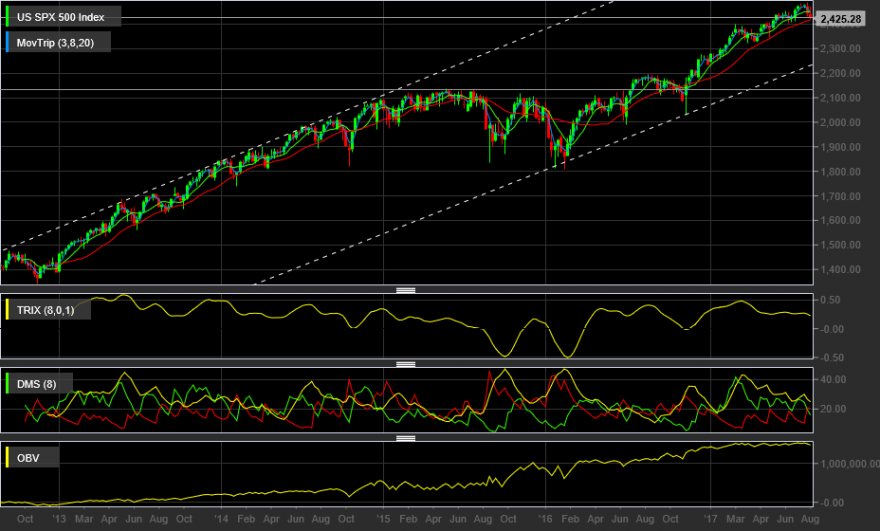Click the 1,500.00 price axis label

coord(841,245)
